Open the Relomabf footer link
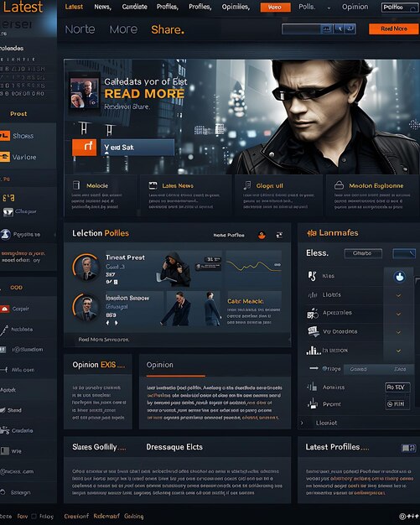 (106, 516)
